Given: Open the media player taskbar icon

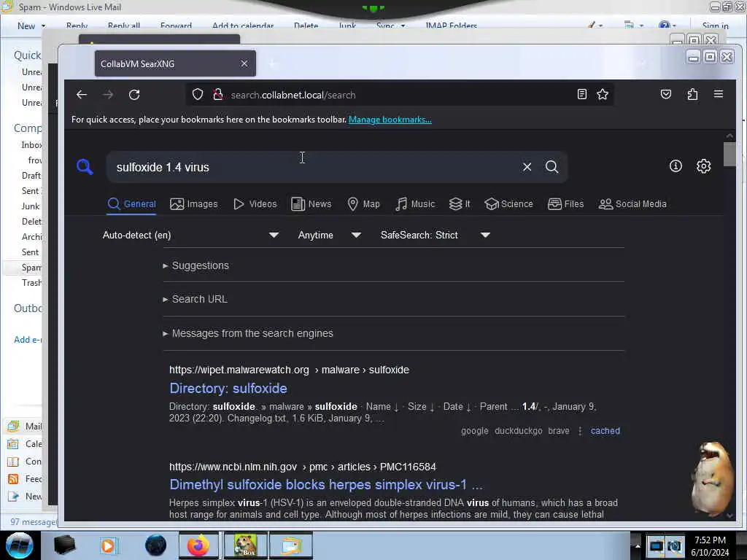Looking at the screenshot, I should click(x=108, y=545).
